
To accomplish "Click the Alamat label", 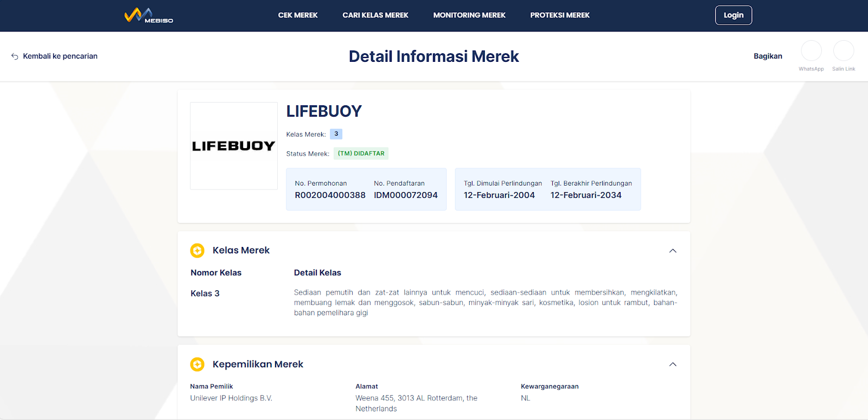I will (x=367, y=386).
